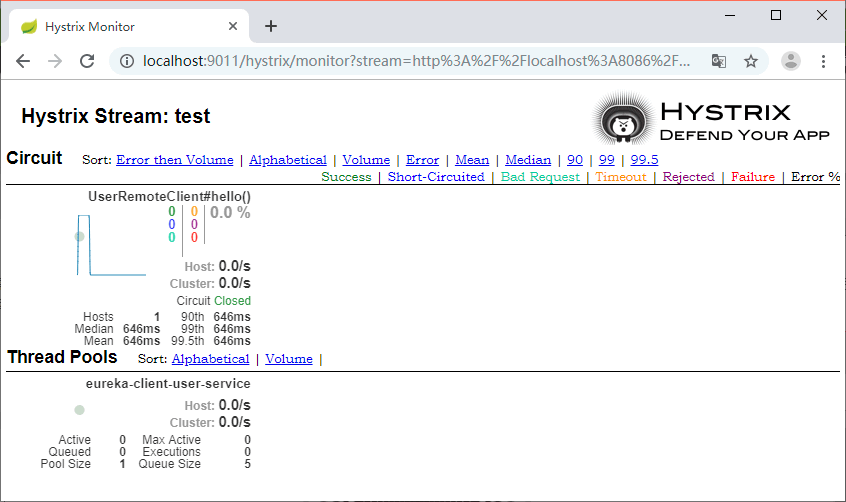Screen dimensions: 846x502
Task: Sort circuits by 99 percentile
Action: [606, 160]
